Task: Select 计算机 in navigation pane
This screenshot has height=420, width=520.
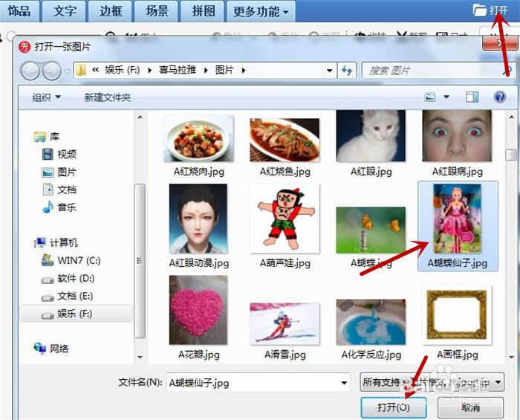Action: click(56, 243)
